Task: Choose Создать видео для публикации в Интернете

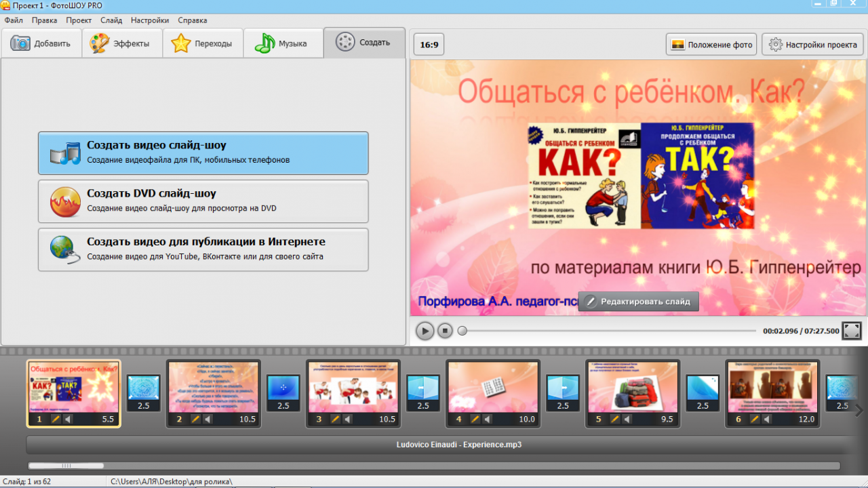Action: click(x=203, y=249)
